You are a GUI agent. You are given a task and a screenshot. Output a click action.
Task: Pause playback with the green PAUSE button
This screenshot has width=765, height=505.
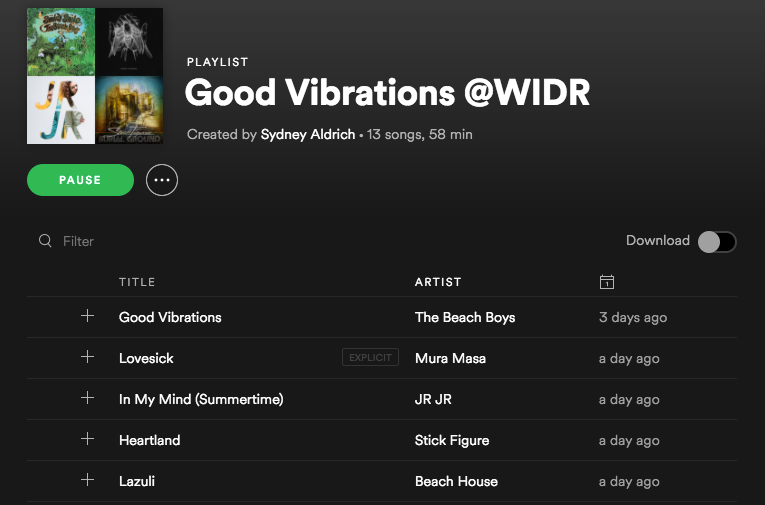pos(81,180)
